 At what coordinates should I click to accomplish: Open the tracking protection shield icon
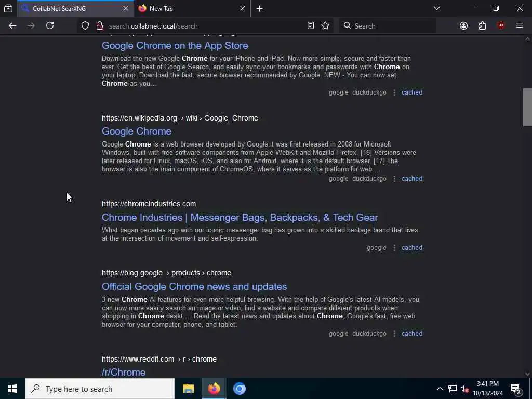point(85,26)
